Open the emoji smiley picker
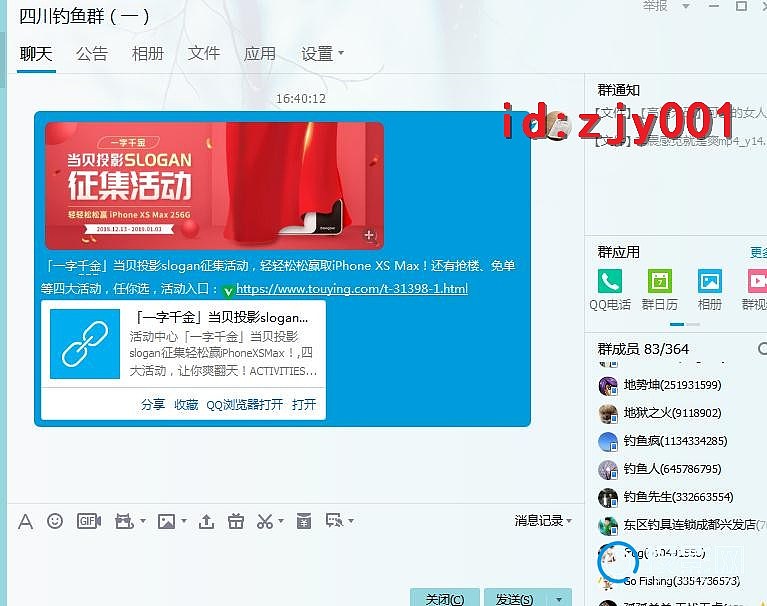Viewport: 767px width, 606px height. 55,521
